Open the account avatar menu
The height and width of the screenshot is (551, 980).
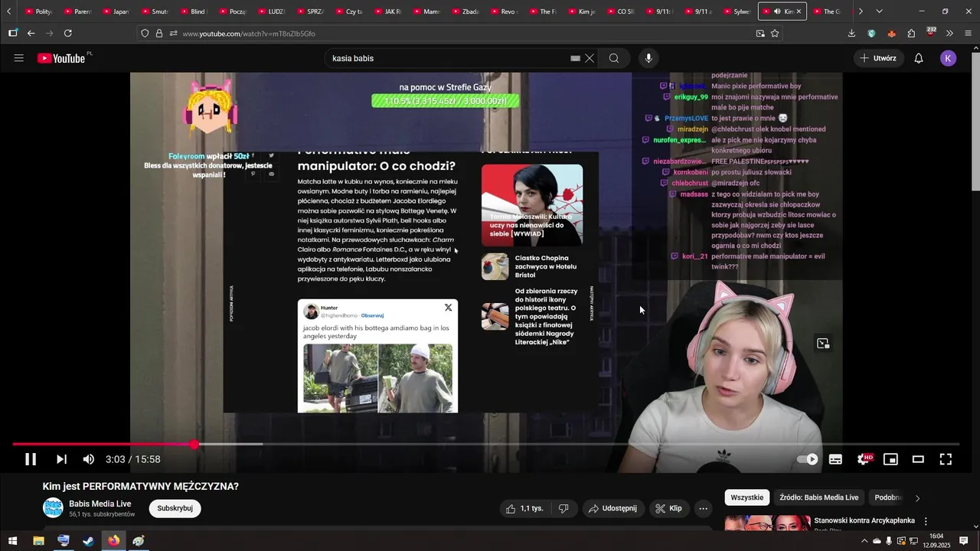pos(948,58)
